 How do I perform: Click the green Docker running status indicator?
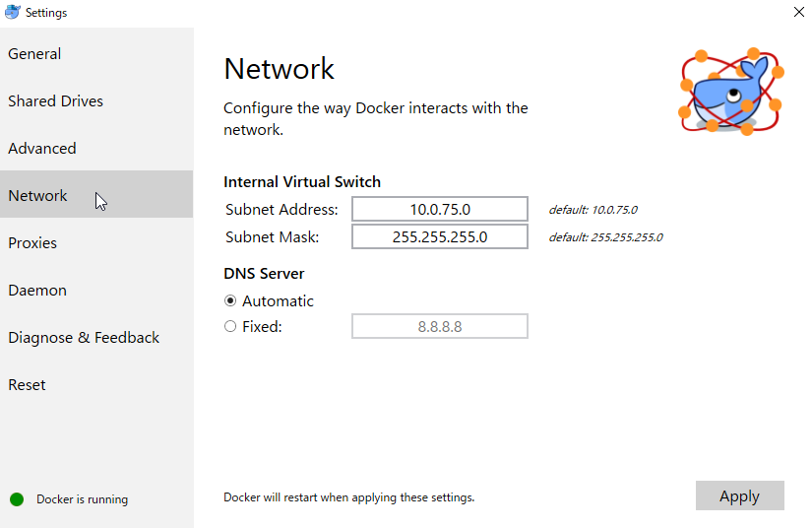click(17, 499)
